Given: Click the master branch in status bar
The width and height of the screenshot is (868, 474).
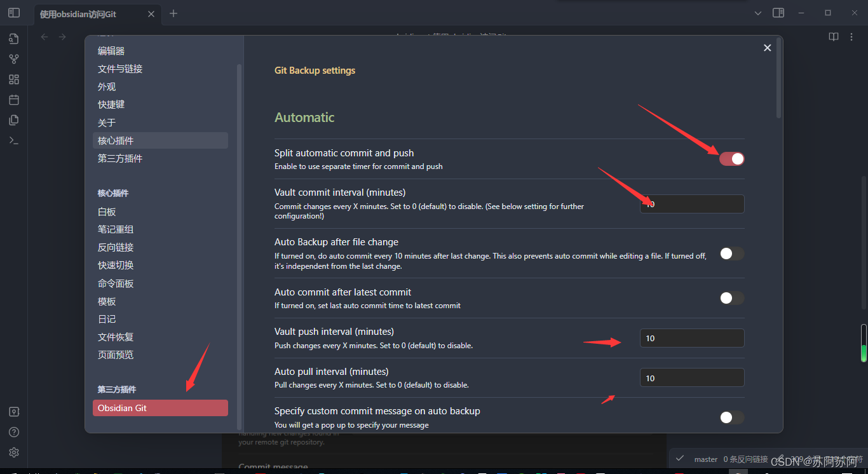Looking at the screenshot, I should click(x=706, y=459).
